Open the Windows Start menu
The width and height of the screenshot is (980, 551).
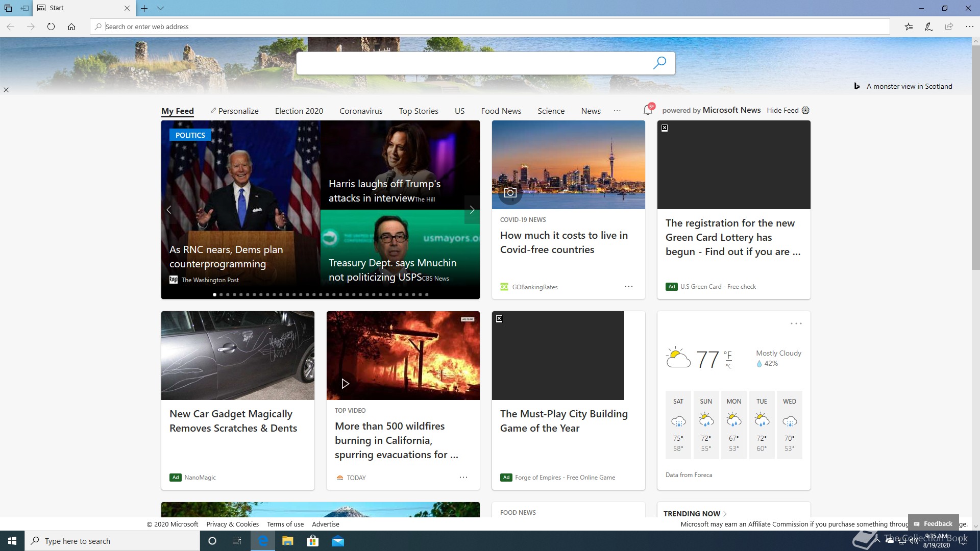tap(12, 541)
